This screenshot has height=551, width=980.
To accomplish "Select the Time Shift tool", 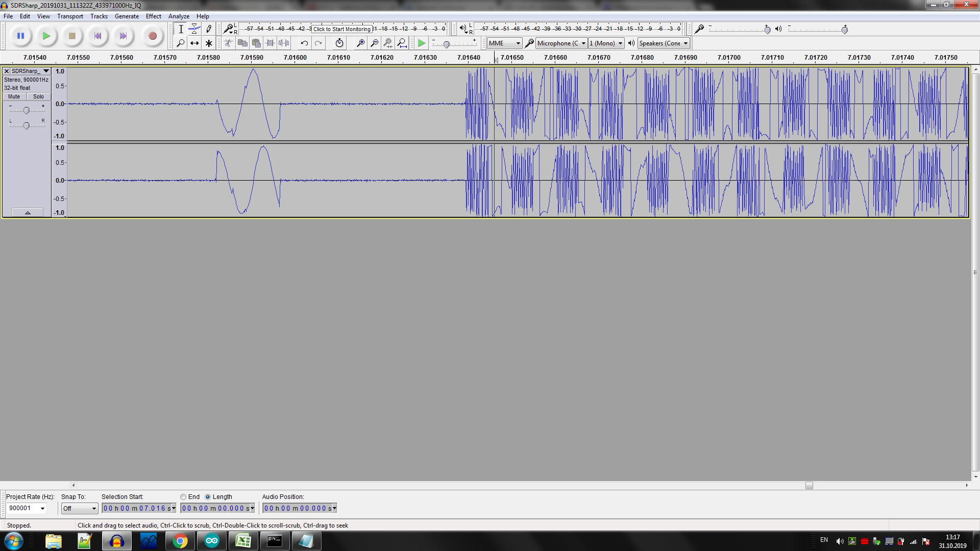I will (194, 43).
